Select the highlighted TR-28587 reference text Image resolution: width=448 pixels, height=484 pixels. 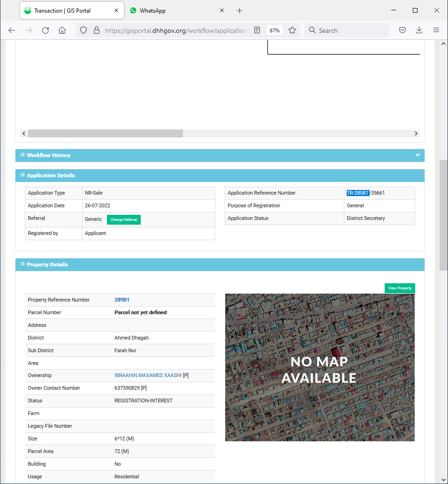click(x=358, y=193)
